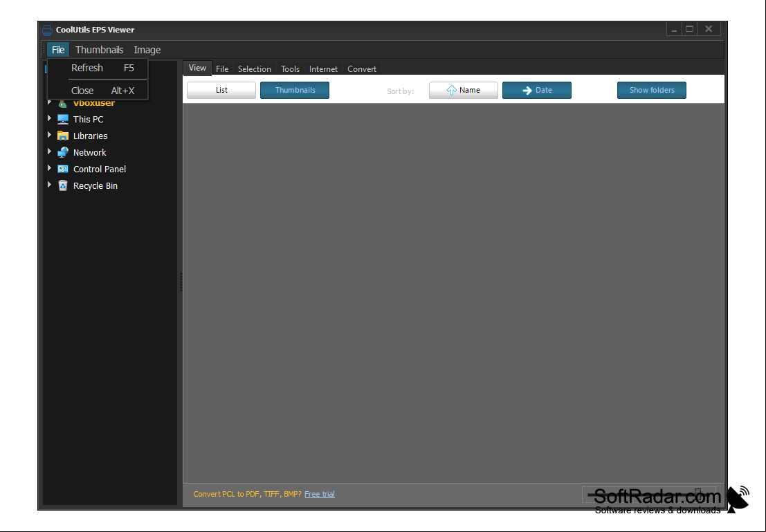The image size is (766, 532).
Task: Select Libraries in the folder tree
Action: (x=91, y=136)
